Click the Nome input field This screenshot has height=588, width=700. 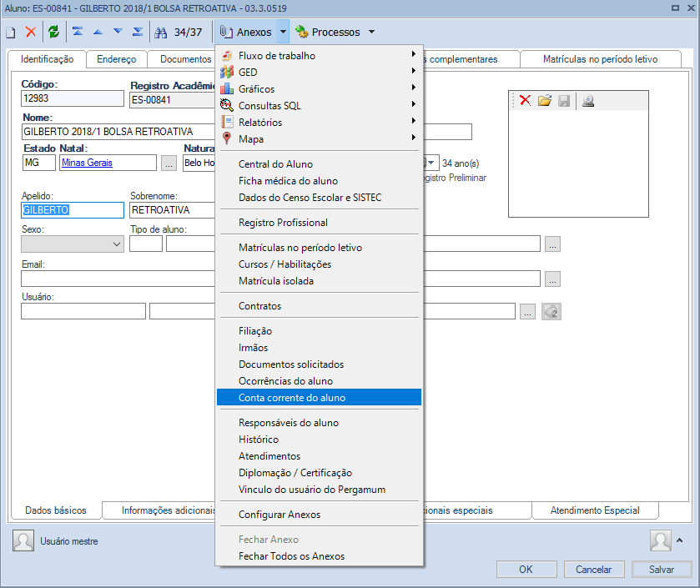pos(118,132)
